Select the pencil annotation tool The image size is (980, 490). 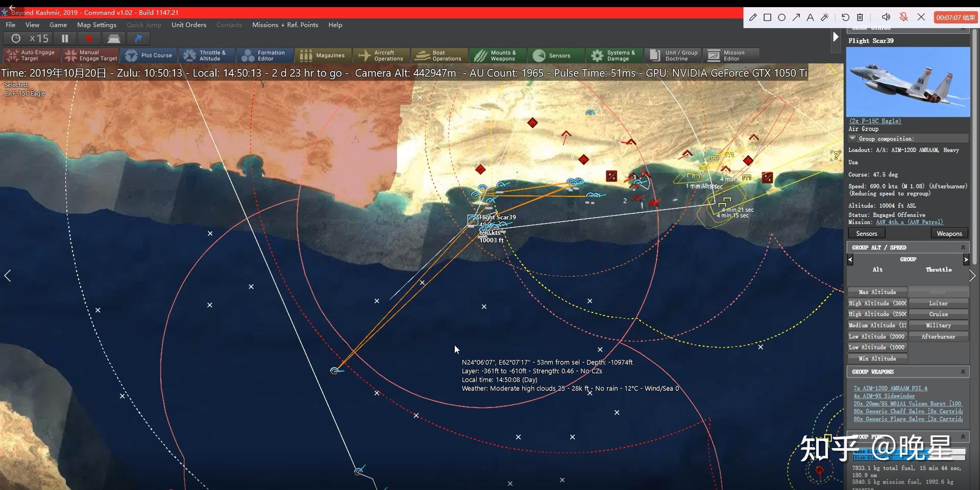[753, 17]
